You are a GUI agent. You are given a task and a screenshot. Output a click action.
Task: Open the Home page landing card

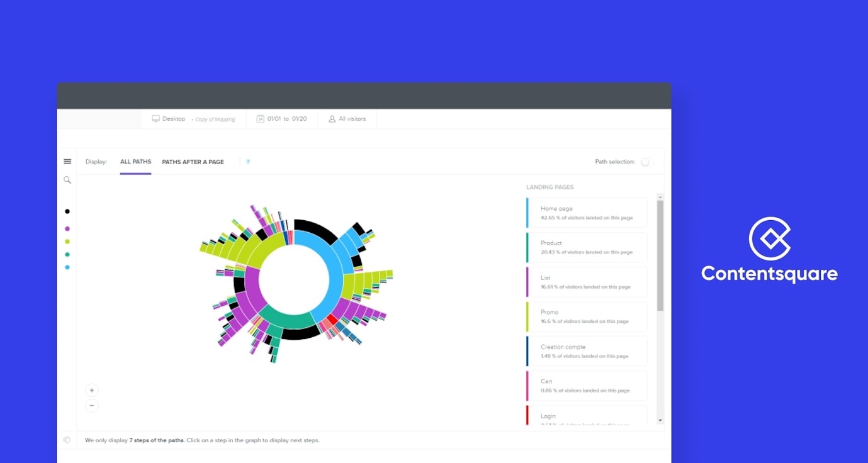click(586, 212)
